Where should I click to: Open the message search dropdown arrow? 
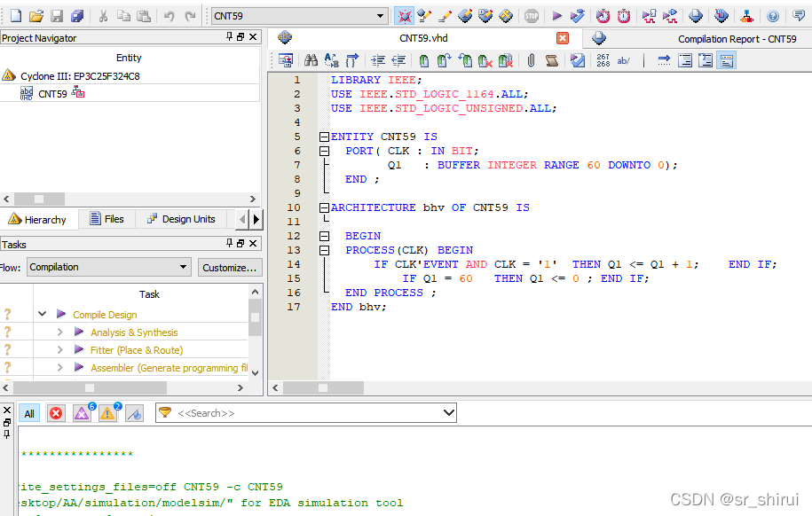[x=449, y=413]
